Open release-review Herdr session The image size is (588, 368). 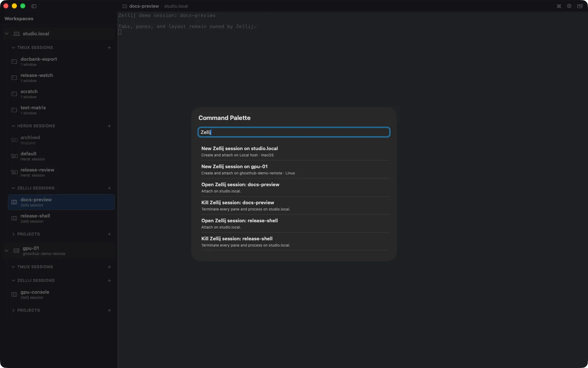click(61, 172)
